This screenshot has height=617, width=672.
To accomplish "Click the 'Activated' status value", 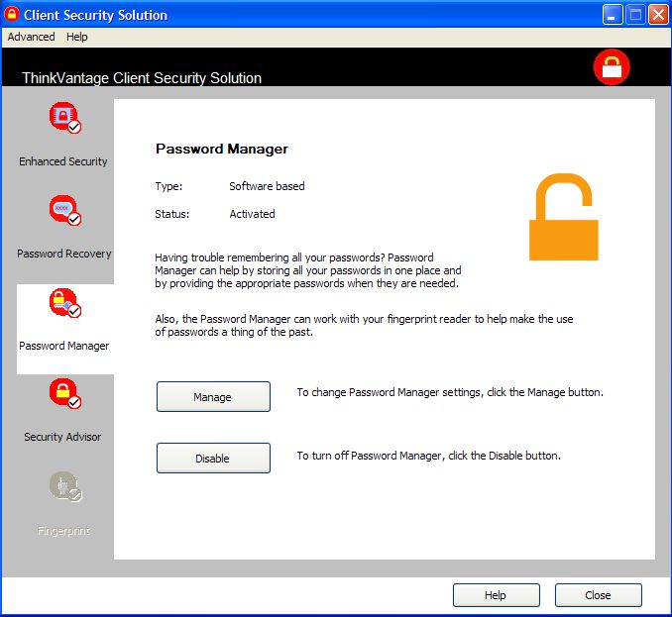I will click(x=252, y=214).
